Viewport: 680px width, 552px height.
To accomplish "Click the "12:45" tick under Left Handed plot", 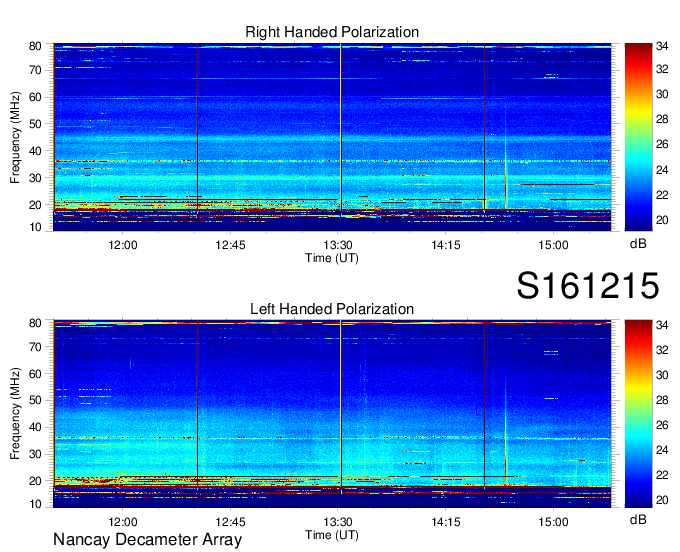I will [230, 522].
